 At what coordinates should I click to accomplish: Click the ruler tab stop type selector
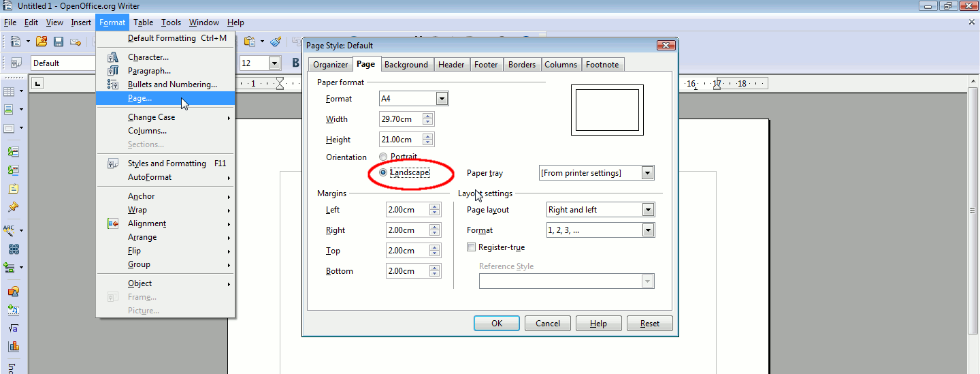38,84
